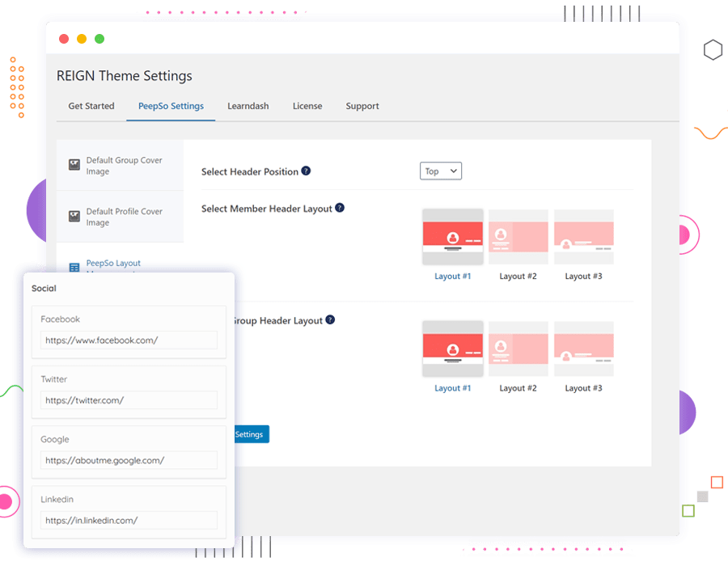Image resolution: width=728 pixels, height=566 pixels.
Task: Choose member header Layout #3 thumbnail
Action: [583, 237]
